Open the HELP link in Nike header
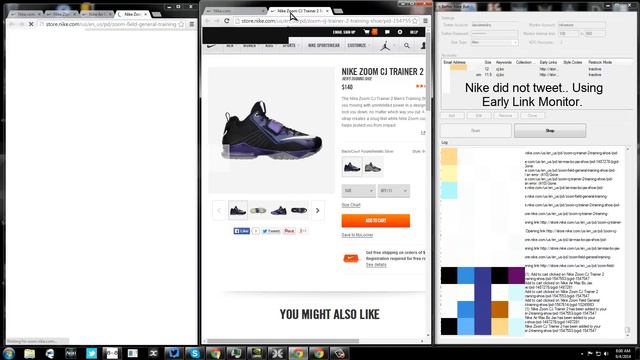 coord(414,32)
